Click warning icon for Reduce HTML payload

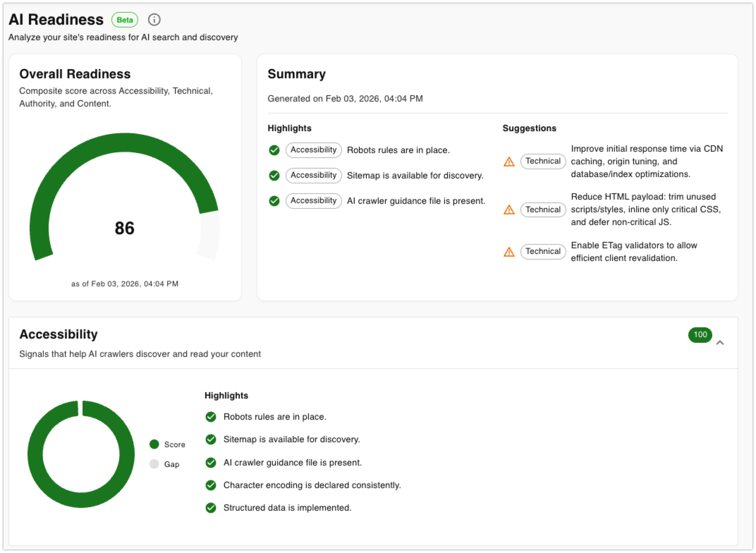pyautogui.click(x=509, y=210)
